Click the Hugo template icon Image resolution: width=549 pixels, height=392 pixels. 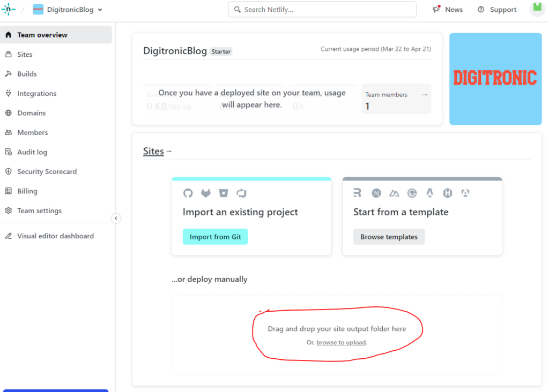448,193
